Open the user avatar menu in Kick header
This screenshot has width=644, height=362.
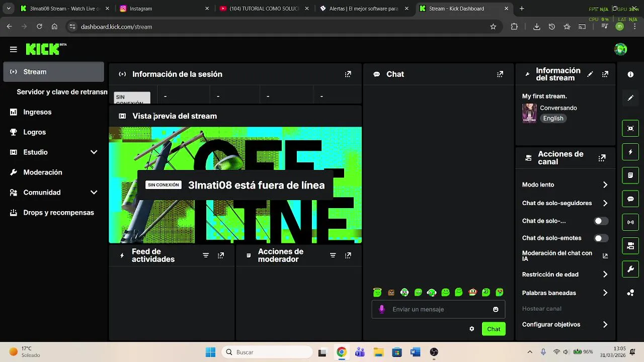point(620,49)
